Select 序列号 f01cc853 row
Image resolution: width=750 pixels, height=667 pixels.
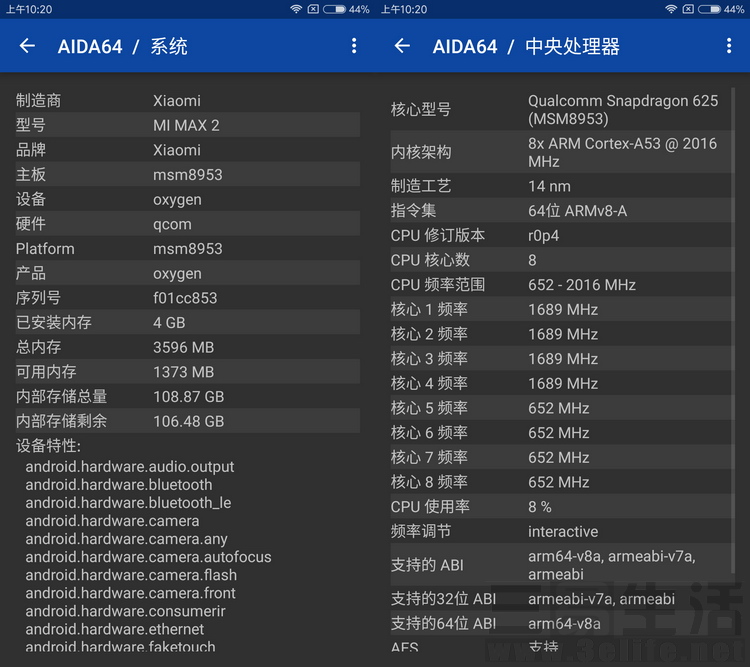click(188, 298)
